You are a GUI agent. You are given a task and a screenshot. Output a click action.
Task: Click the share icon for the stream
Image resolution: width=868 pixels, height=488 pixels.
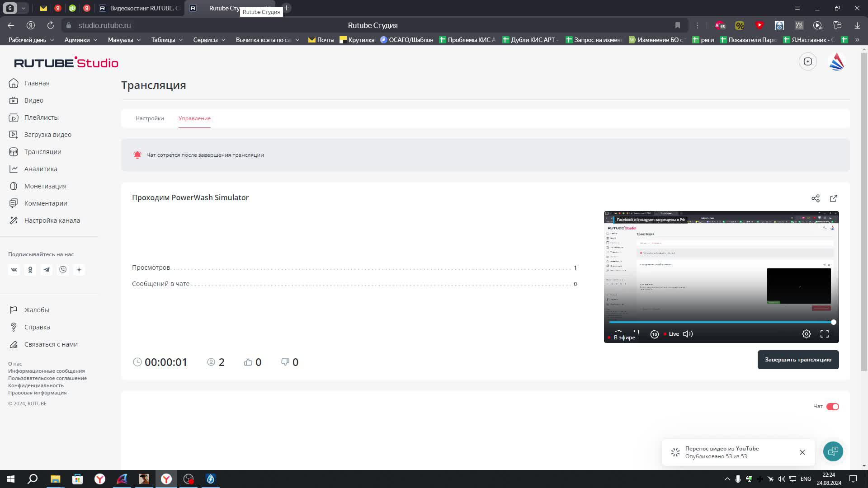click(x=815, y=198)
